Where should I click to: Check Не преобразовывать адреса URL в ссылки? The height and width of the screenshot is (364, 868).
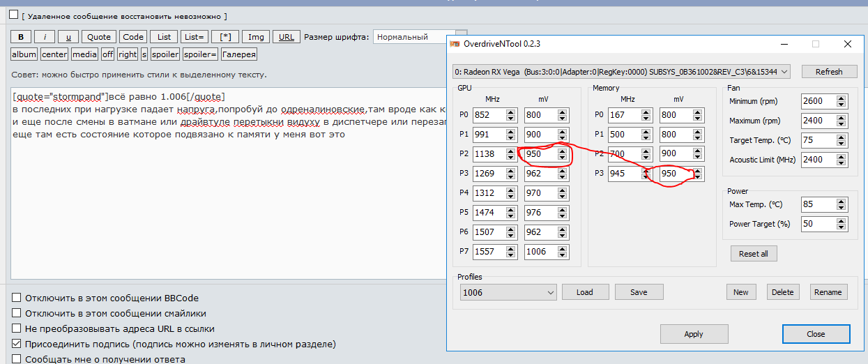click(17, 328)
